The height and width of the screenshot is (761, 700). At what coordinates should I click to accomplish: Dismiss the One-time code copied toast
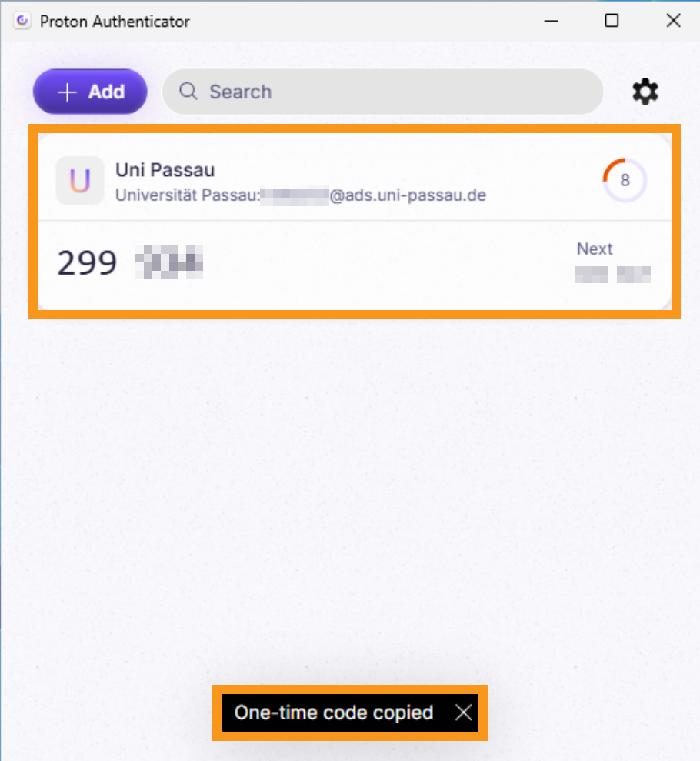[464, 713]
